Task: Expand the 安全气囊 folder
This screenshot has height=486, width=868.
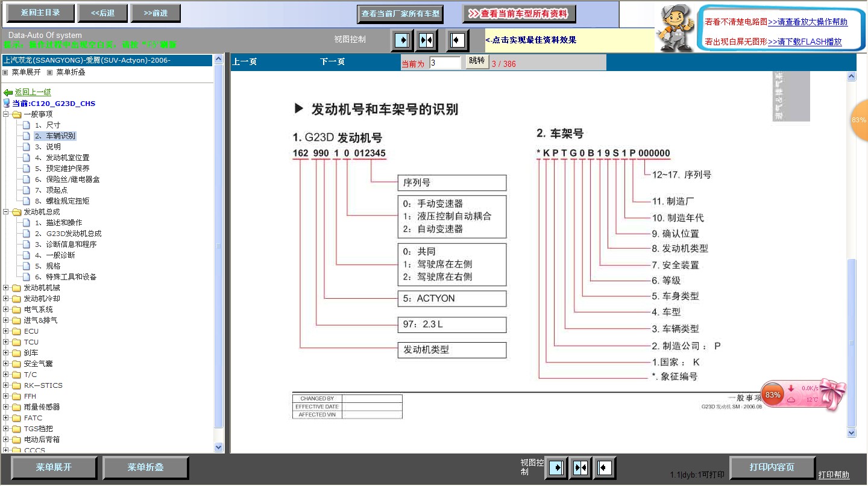Action: 6,364
